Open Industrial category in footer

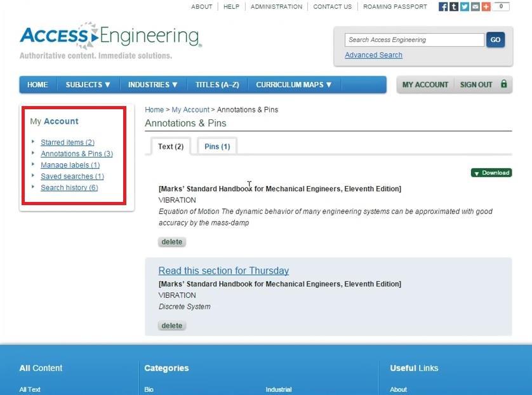279,389
